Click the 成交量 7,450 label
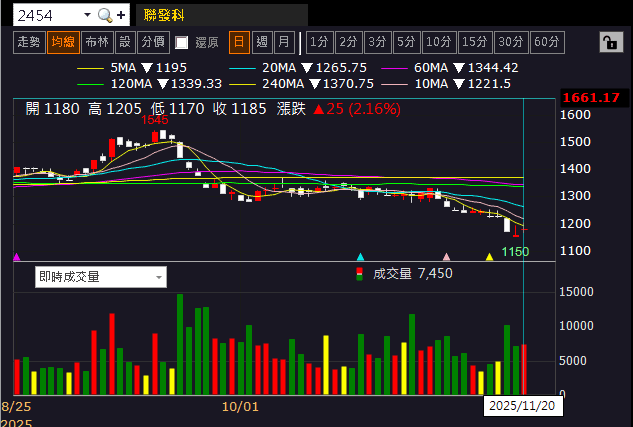633x427 pixels. (413, 274)
